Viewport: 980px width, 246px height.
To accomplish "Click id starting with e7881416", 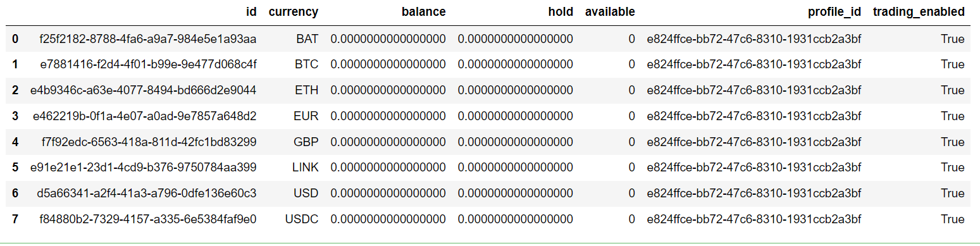I will pos(148,65).
